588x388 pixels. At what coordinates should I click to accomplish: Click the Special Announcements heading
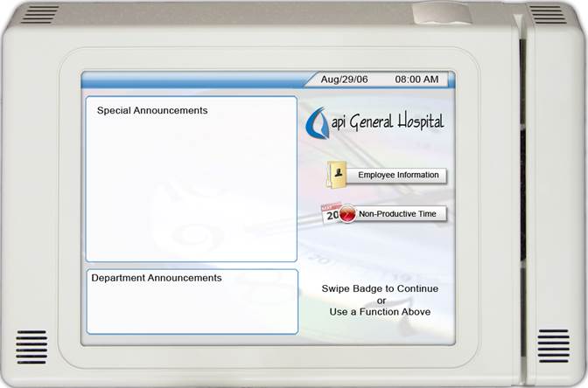tap(152, 110)
